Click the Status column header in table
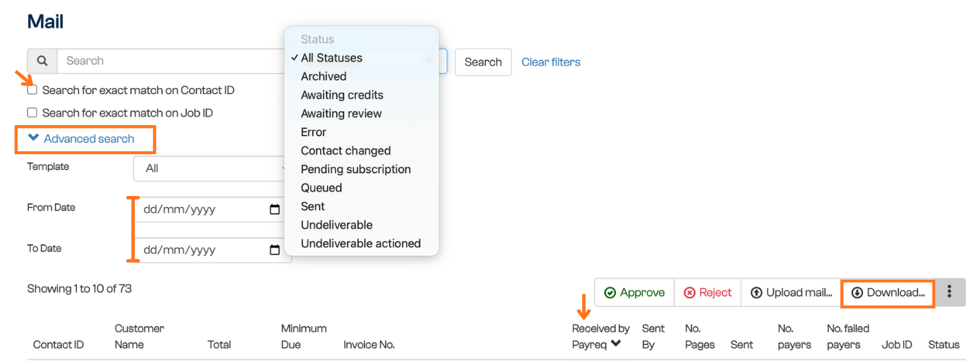Image resolution: width=980 pixels, height=361 pixels. pos(944,344)
